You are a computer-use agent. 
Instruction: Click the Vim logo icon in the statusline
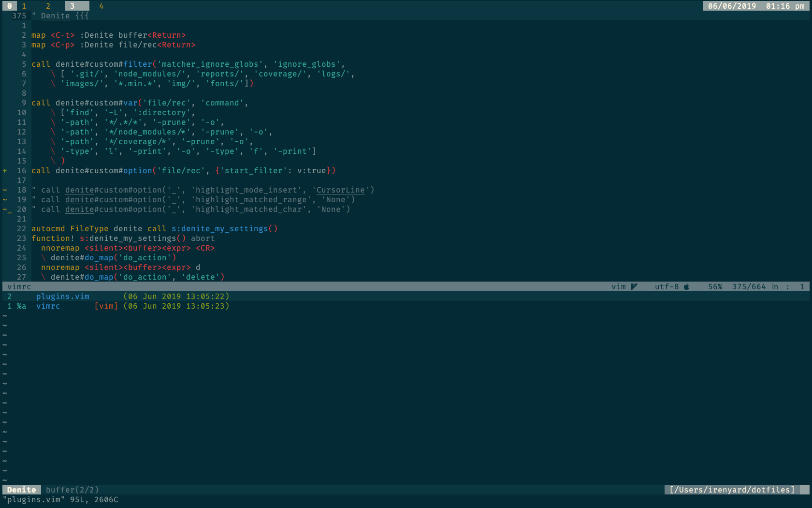coord(634,286)
